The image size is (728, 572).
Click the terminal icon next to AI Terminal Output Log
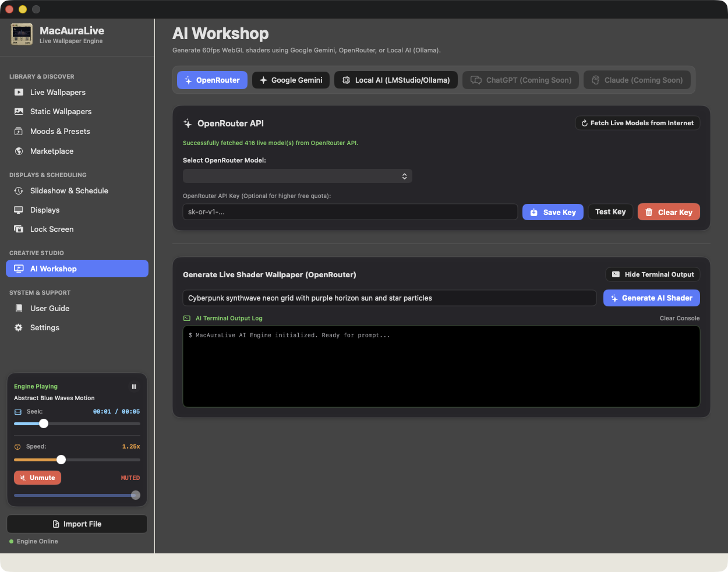(x=187, y=318)
